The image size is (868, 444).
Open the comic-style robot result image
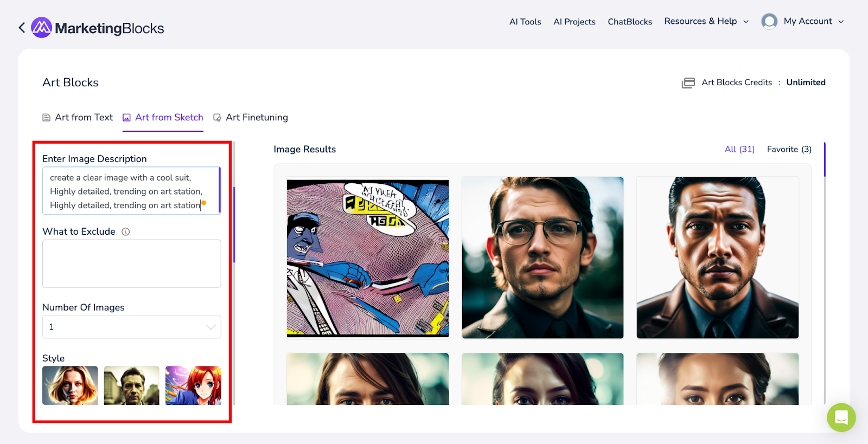click(368, 258)
